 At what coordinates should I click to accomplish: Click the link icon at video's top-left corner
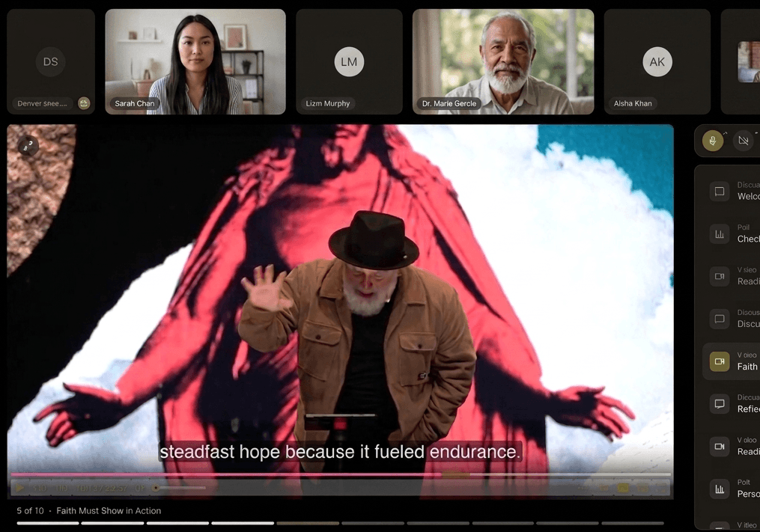[28, 145]
